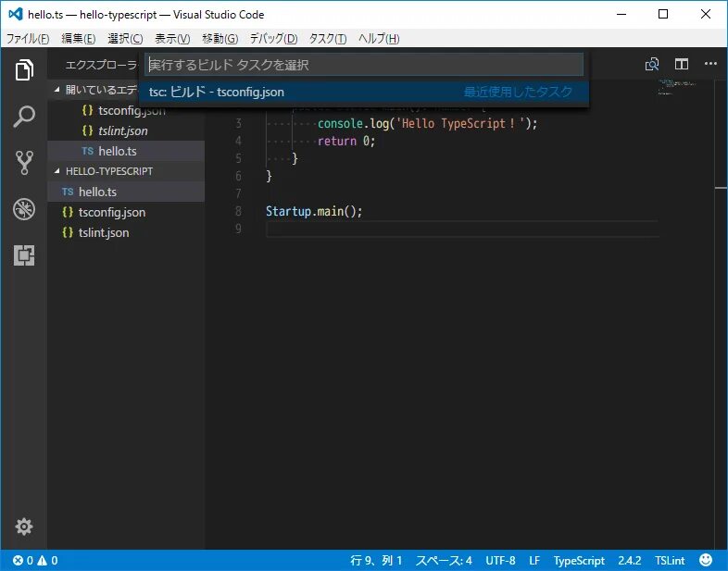Split the editor with split icon
Viewport: 728px width, 571px height.
[x=681, y=64]
